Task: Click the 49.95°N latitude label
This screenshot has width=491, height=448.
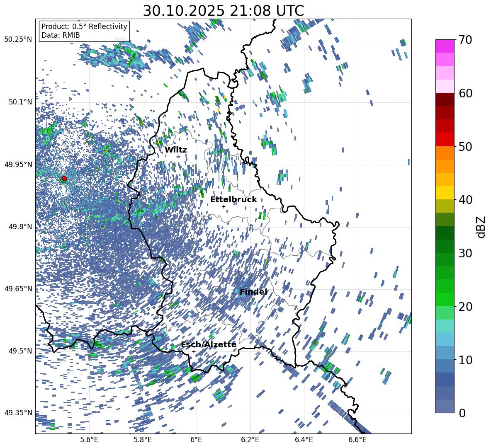Action: [x=19, y=164]
